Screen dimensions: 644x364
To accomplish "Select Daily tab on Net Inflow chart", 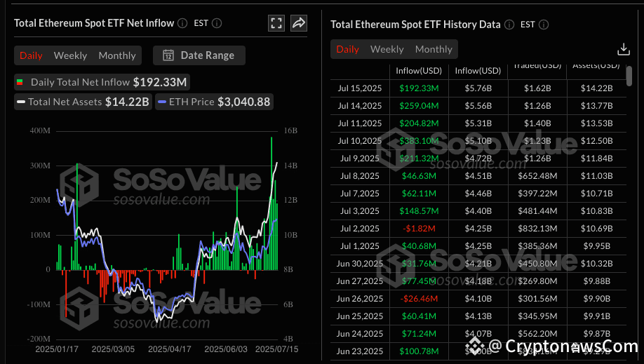I will [x=31, y=55].
